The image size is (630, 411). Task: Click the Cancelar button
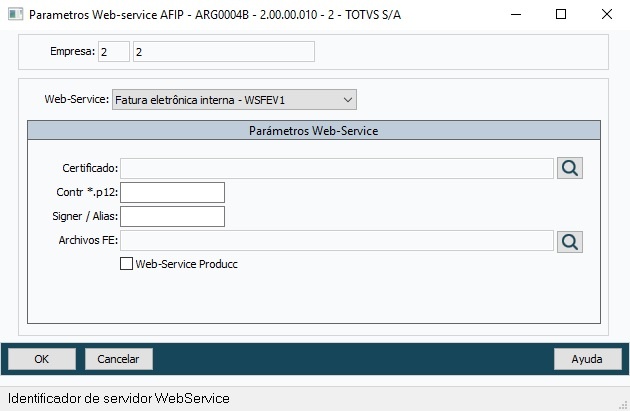coord(118,358)
